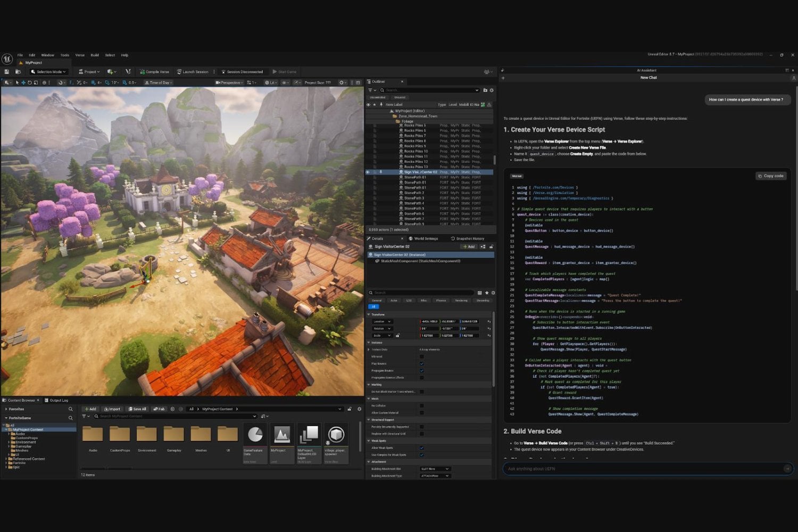Viewport: 798px width, 532px height.
Task: Enable the No Collision checkbox
Action: click(x=422, y=405)
